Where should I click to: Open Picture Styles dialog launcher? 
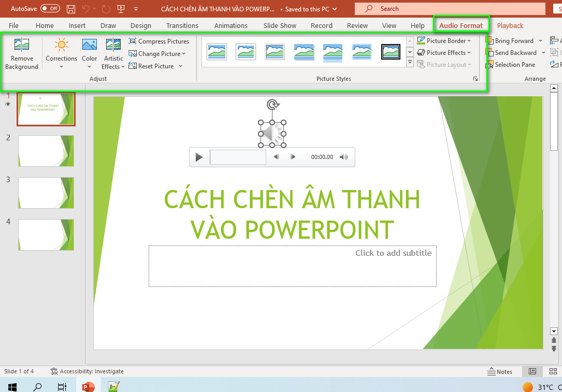tap(475, 79)
